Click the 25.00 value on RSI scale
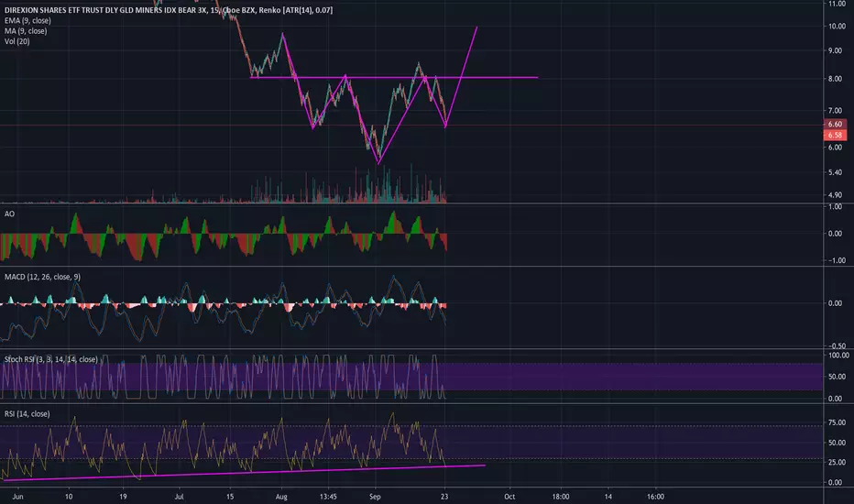854x504 pixels. [x=837, y=463]
